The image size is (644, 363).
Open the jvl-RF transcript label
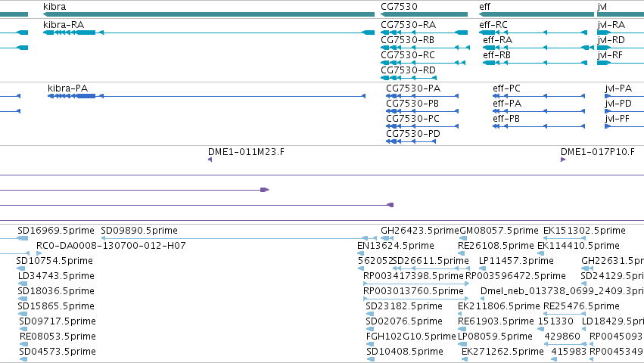click(x=609, y=55)
